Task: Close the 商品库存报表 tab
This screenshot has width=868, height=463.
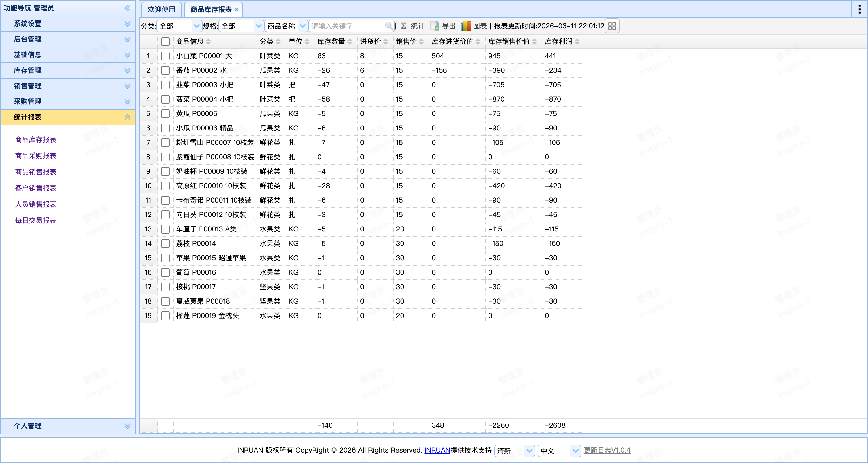Action: click(237, 10)
